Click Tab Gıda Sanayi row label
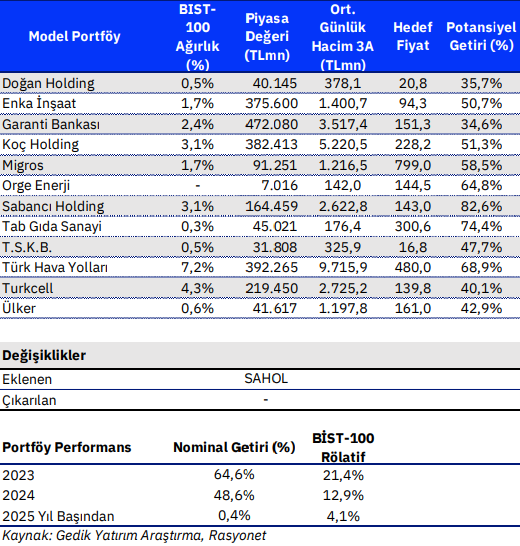The width and height of the screenshot is (520, 546). pos(52,227)
